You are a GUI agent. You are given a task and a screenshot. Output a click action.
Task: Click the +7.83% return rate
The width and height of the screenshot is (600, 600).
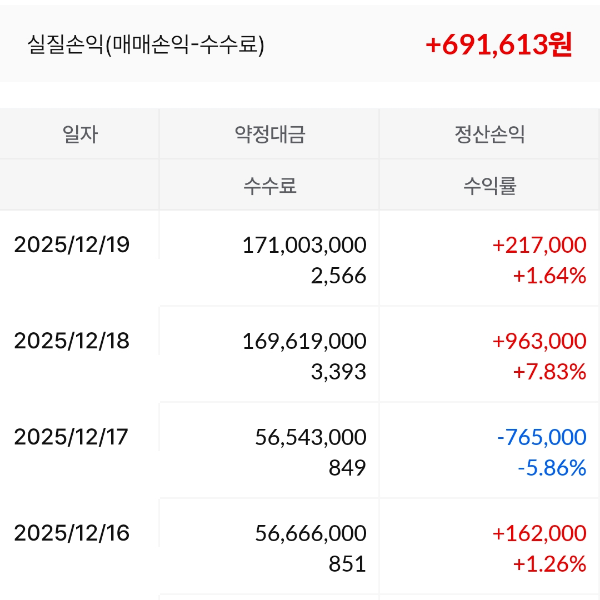tap(549, 372)
